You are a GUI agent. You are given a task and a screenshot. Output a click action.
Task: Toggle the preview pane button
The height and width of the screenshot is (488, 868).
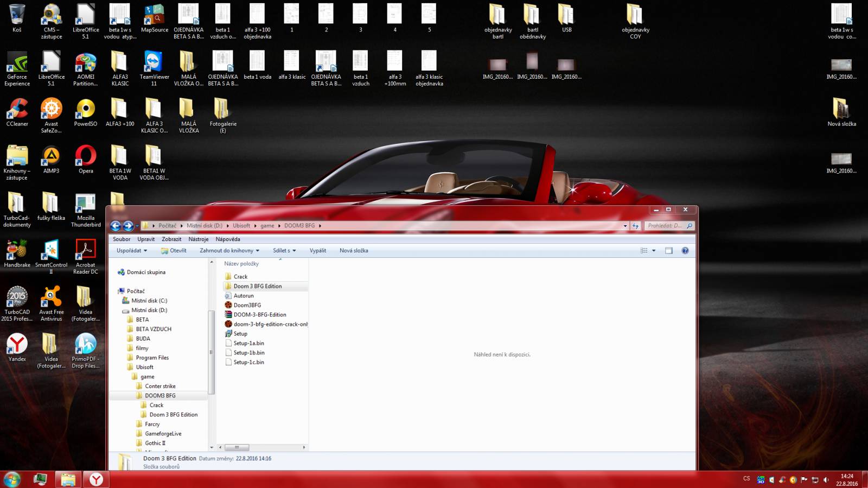pyautogui.click(x=669, y=251)
